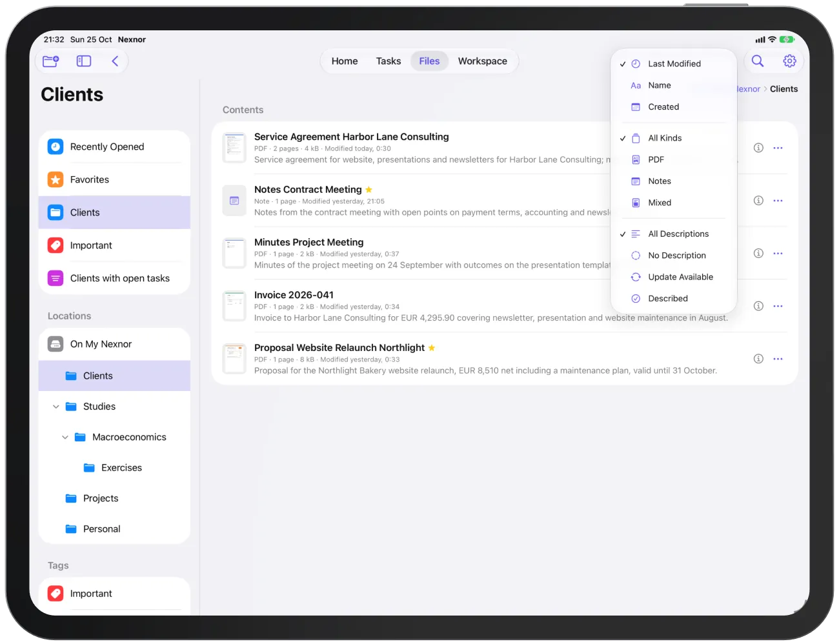Open settings via the gear icon
The width and height of the screenshot is (839, 644).
click(x=789, y=61)
